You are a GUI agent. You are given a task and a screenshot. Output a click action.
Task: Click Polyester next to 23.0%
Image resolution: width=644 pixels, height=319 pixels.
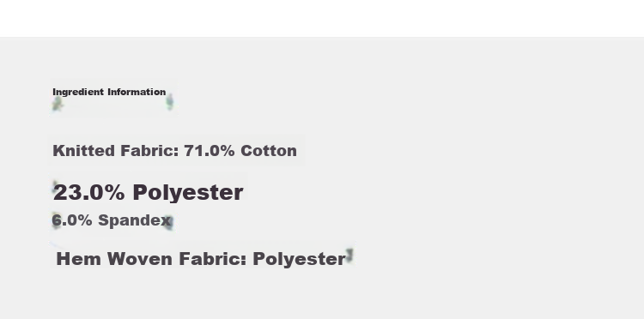[x=188, y=192]
